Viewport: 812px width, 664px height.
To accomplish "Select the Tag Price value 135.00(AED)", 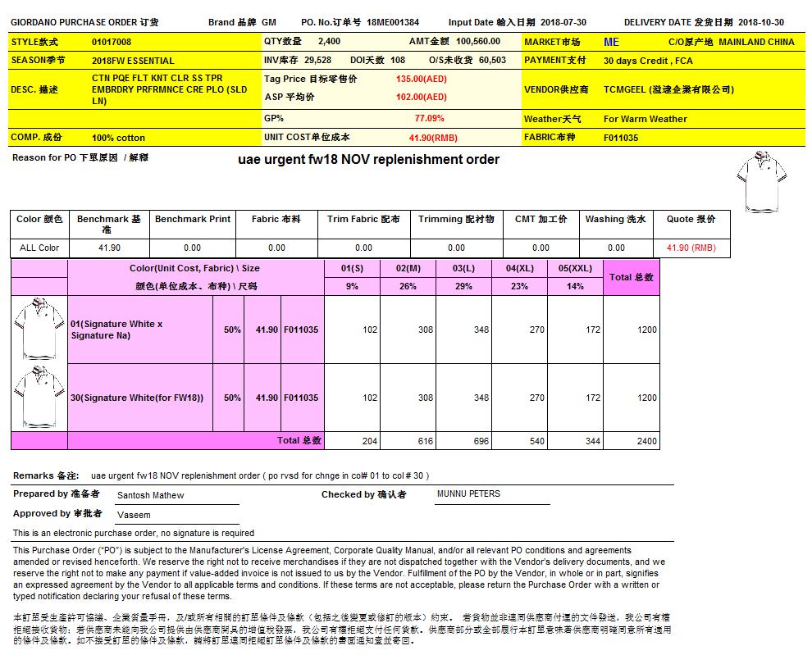I will click(x=421, y=79).
